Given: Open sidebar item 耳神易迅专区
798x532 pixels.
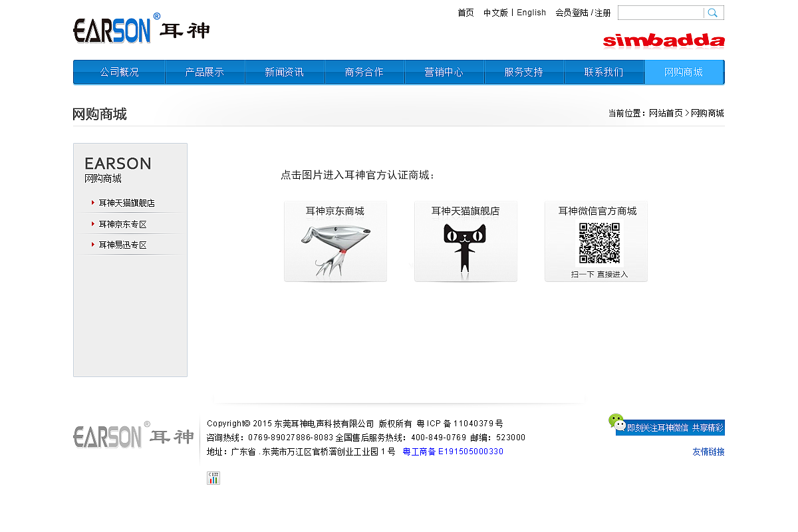Looking at the screenshot, I should click(x=122, y=245).
